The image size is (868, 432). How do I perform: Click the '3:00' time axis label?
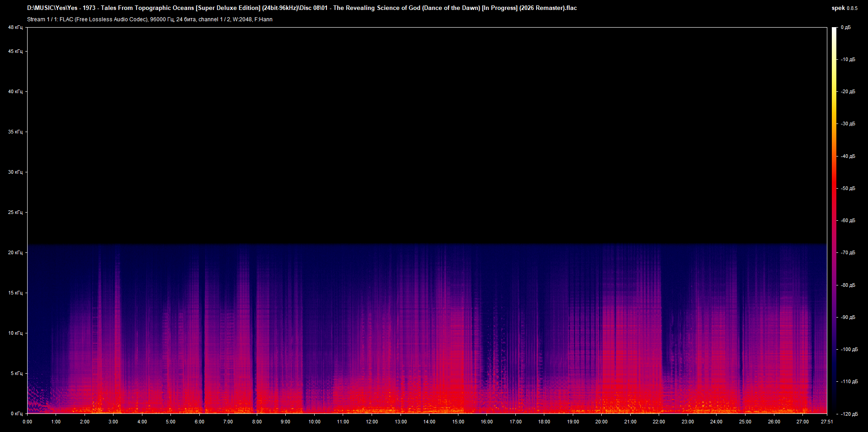point(113,422)
